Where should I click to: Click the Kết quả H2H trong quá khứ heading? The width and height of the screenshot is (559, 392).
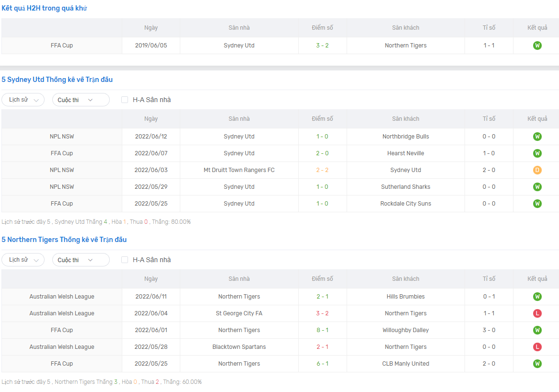(44, 9)
